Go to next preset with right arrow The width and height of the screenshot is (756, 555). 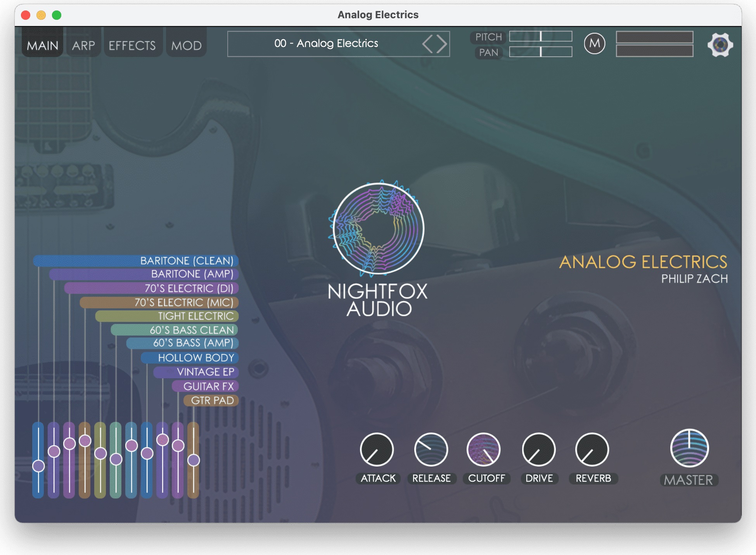(441, 44)
